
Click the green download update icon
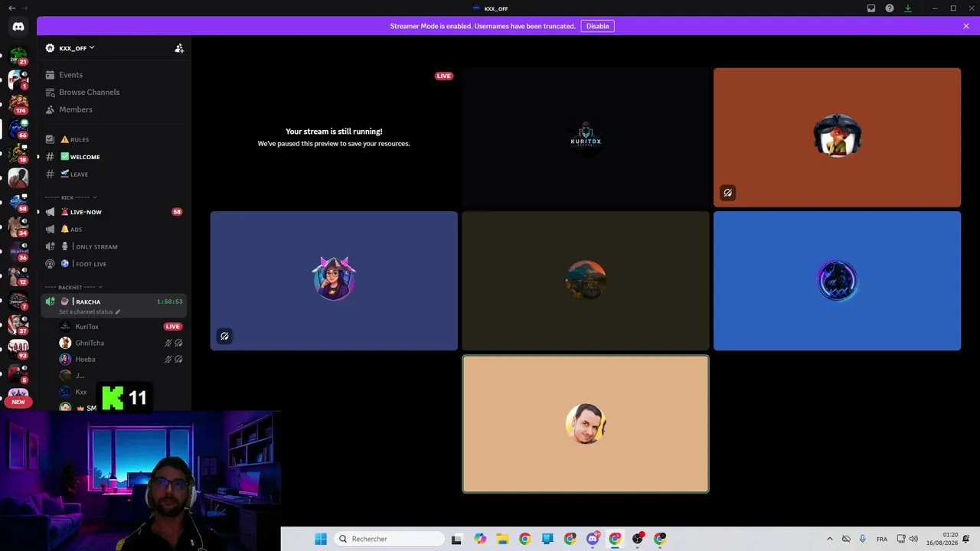[x=908, y=8]
